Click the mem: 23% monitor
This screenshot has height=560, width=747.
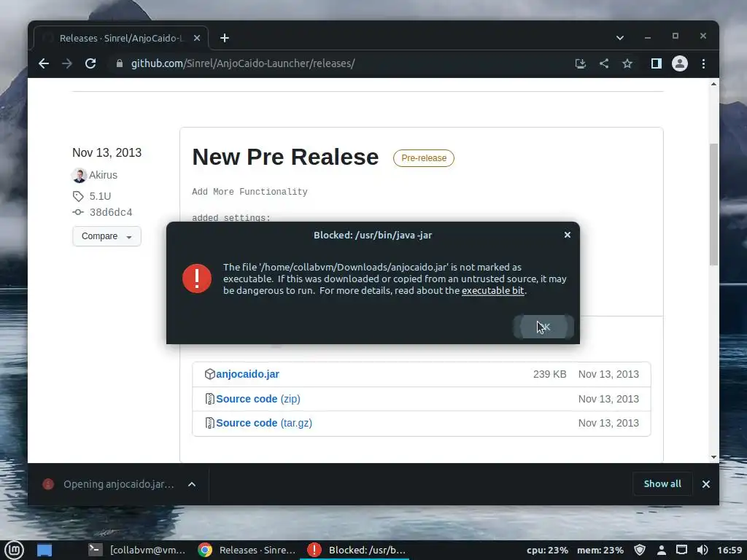(600, 551)
